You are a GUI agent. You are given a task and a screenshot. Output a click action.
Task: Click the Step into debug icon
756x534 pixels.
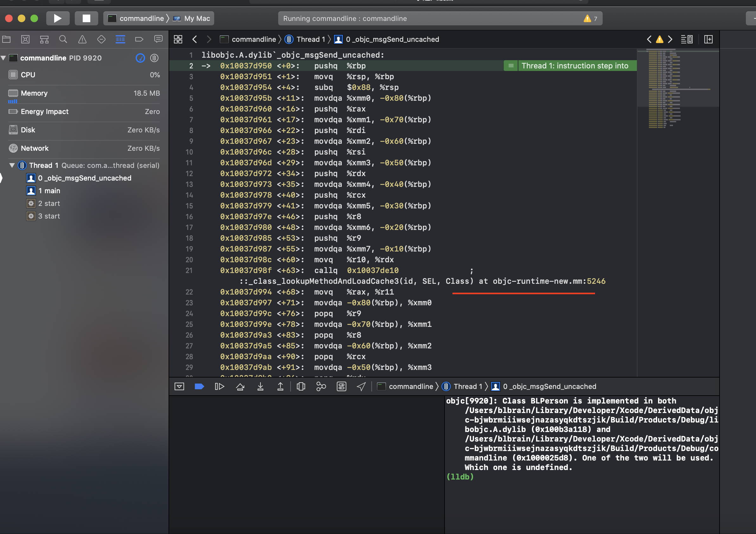[260, 386]
